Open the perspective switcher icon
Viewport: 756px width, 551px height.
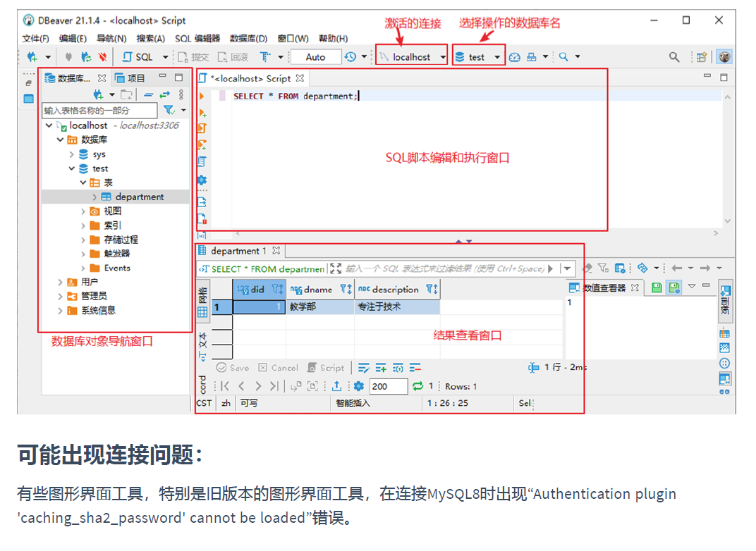(701, 57)
